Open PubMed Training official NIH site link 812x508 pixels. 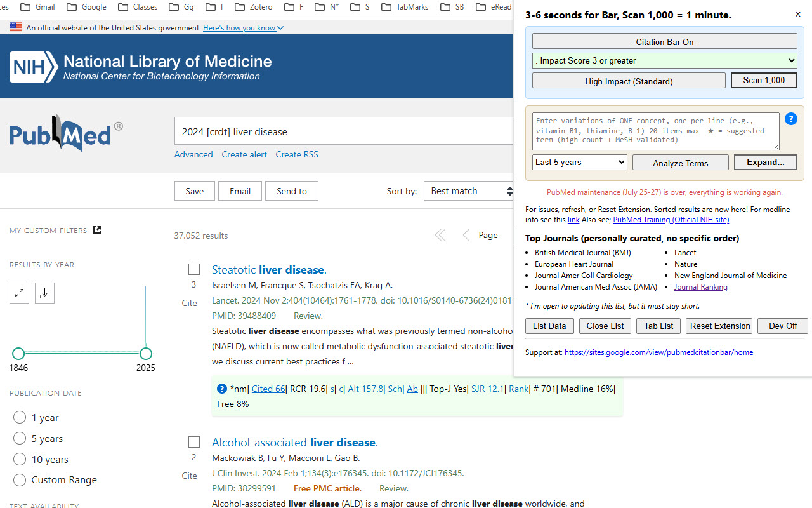(x=671, y=220)
